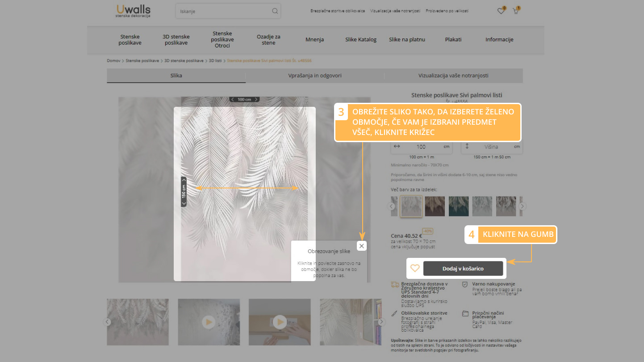Open the Slike na platnu menu
The image size is (644, 362).
pos(407,39)
